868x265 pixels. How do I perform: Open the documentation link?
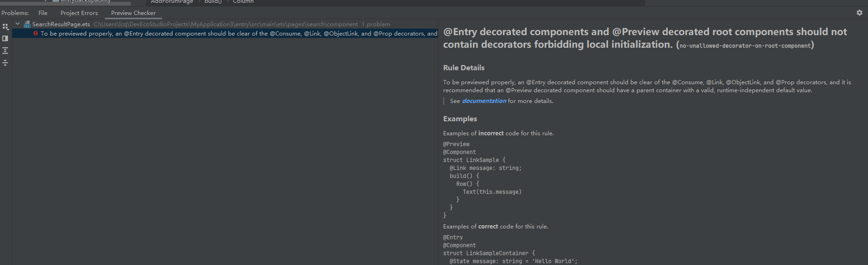(x=484, y=101)
